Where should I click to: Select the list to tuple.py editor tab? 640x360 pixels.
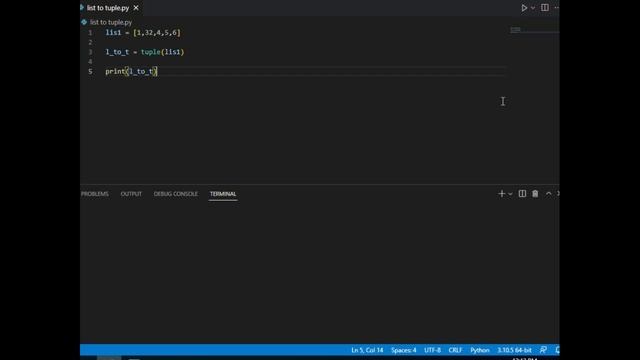[108, 8]
